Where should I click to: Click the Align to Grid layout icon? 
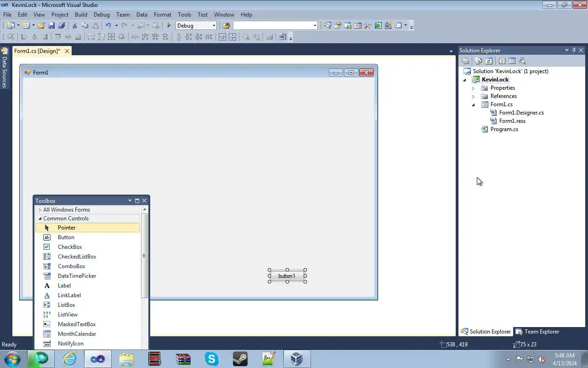11,37
